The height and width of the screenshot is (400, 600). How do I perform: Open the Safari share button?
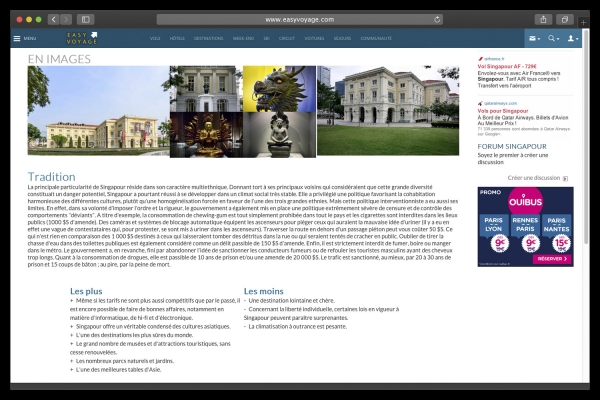pyautogui.click(x=543, y=19)
